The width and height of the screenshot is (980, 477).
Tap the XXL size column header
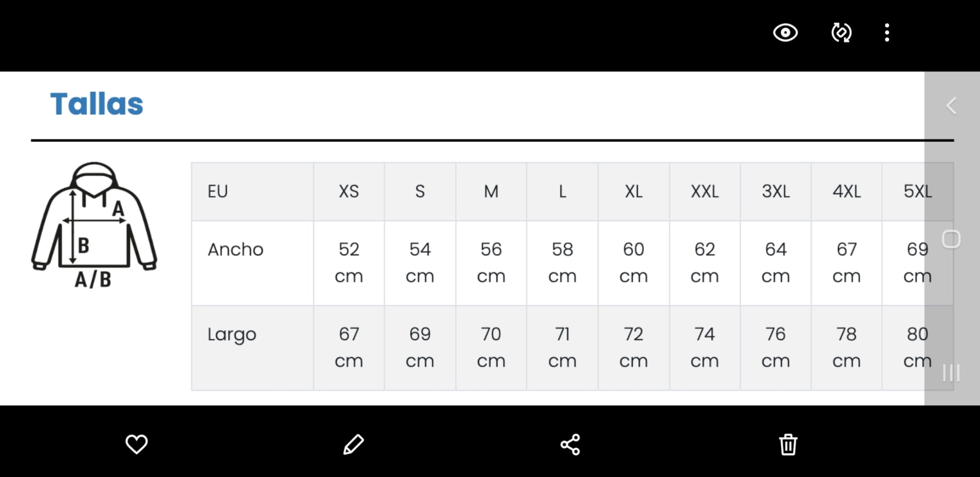tap(705, 192)
